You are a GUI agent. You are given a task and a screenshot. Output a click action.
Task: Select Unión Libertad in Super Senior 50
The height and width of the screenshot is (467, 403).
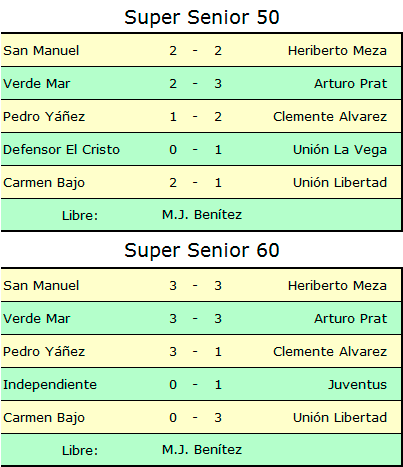coord(340,183)
